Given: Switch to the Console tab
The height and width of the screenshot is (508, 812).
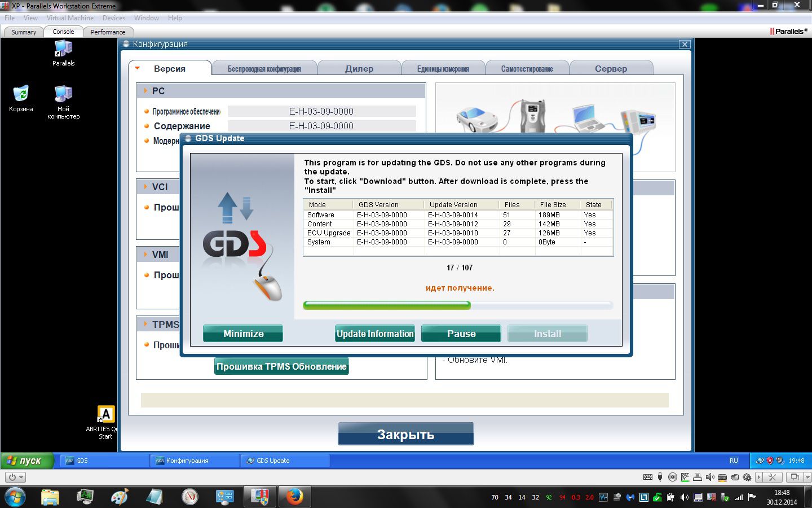Looking at the screenshot, I should [x=63, y=32].
